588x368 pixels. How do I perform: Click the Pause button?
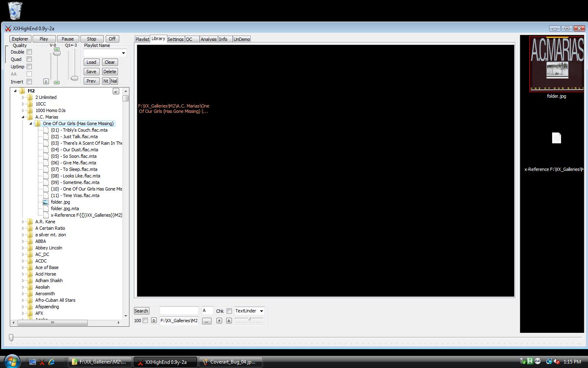coord(68,39)
